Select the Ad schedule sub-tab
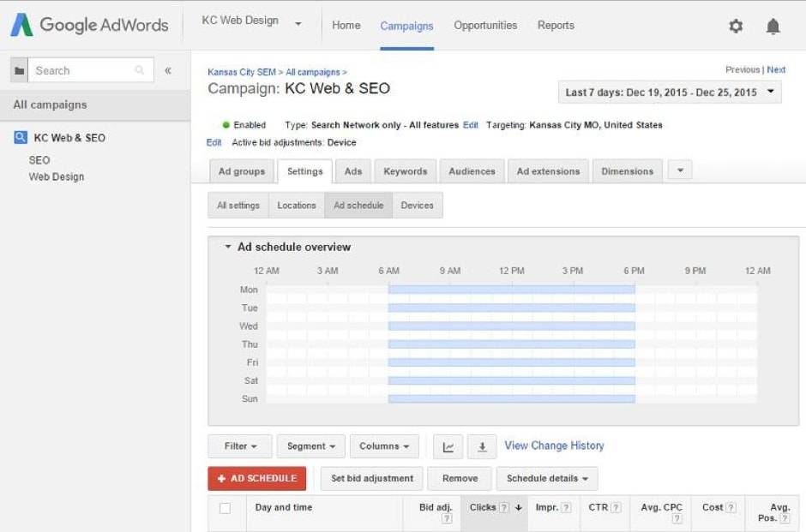 pos(358,206)
